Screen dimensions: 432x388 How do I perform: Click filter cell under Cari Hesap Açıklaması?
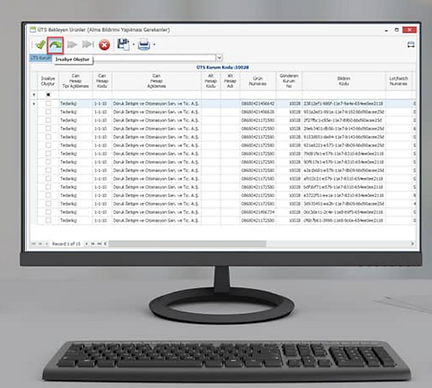(x=156, y=95)
